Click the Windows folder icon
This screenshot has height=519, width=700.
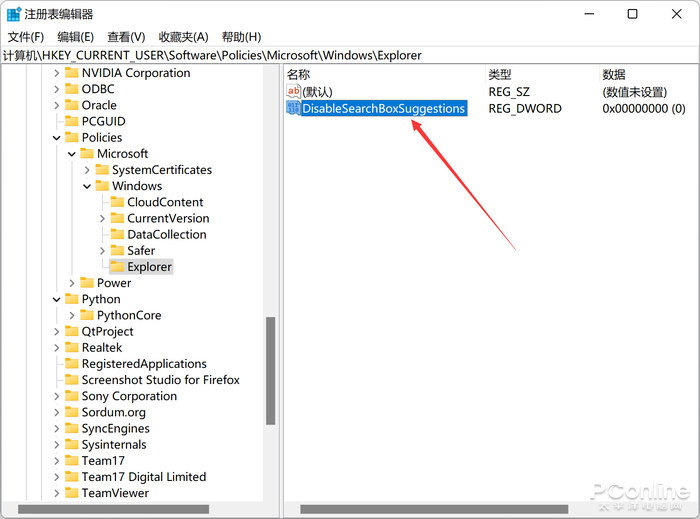pos(102,186)
